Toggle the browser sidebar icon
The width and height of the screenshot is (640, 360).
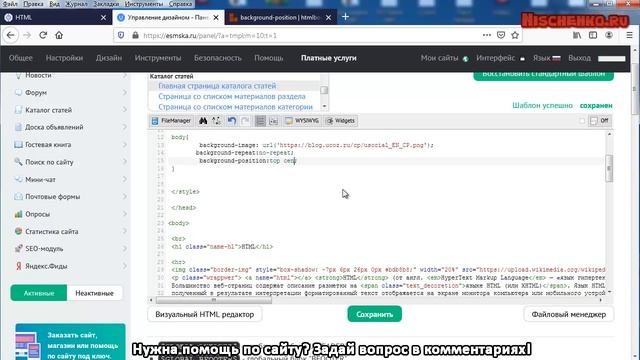[x=593, y=35]
